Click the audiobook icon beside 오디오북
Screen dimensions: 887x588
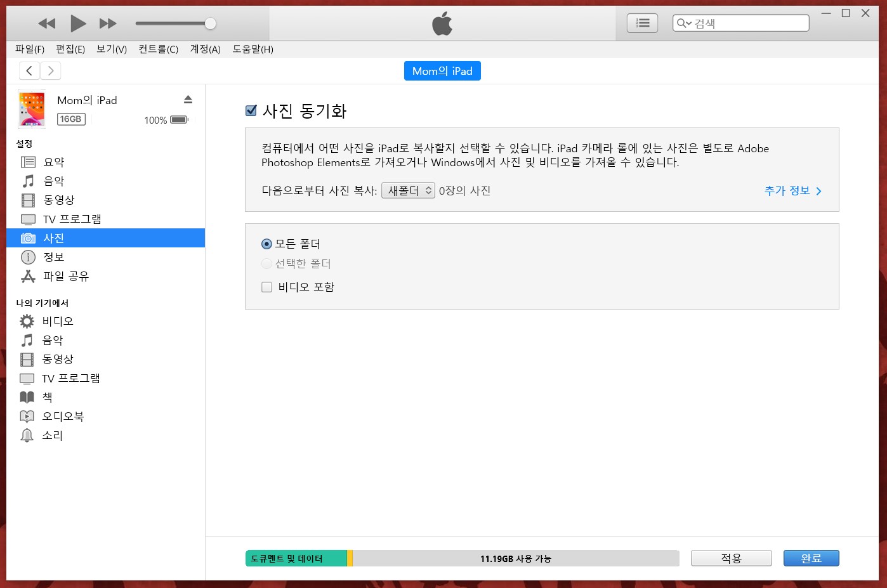pos(27,416)
